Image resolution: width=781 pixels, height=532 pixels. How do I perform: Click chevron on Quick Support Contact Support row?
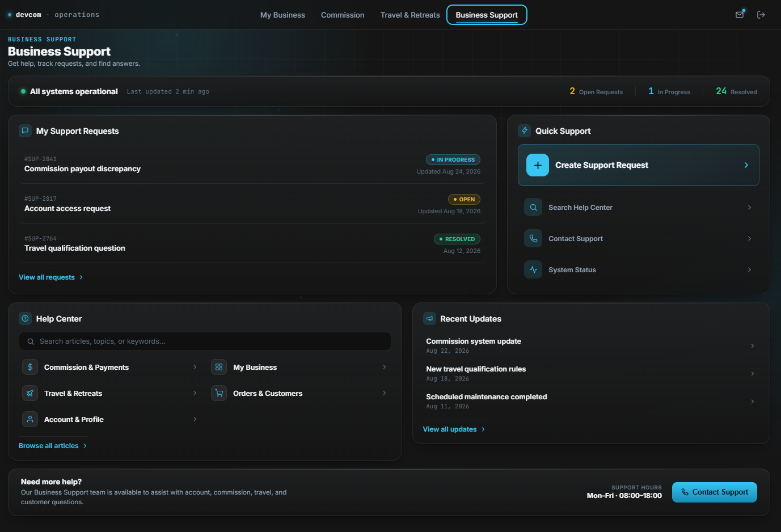point(749,239)
